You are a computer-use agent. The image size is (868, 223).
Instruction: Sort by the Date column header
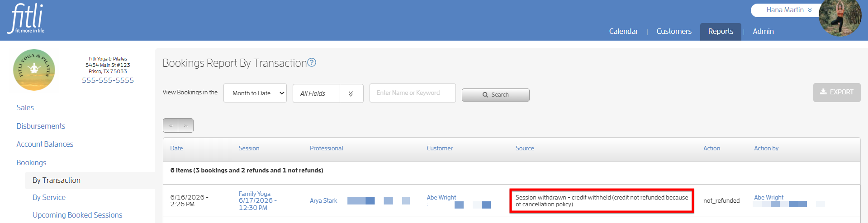(176, 148)
